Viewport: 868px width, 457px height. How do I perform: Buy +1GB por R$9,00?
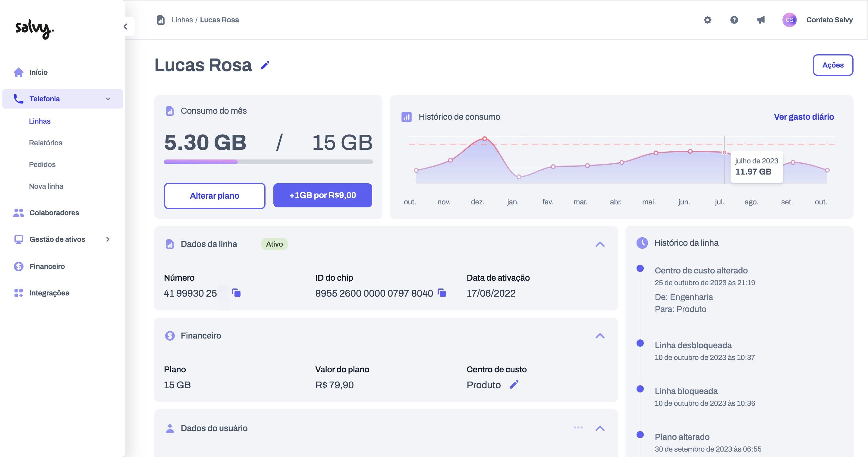[322, 195]
